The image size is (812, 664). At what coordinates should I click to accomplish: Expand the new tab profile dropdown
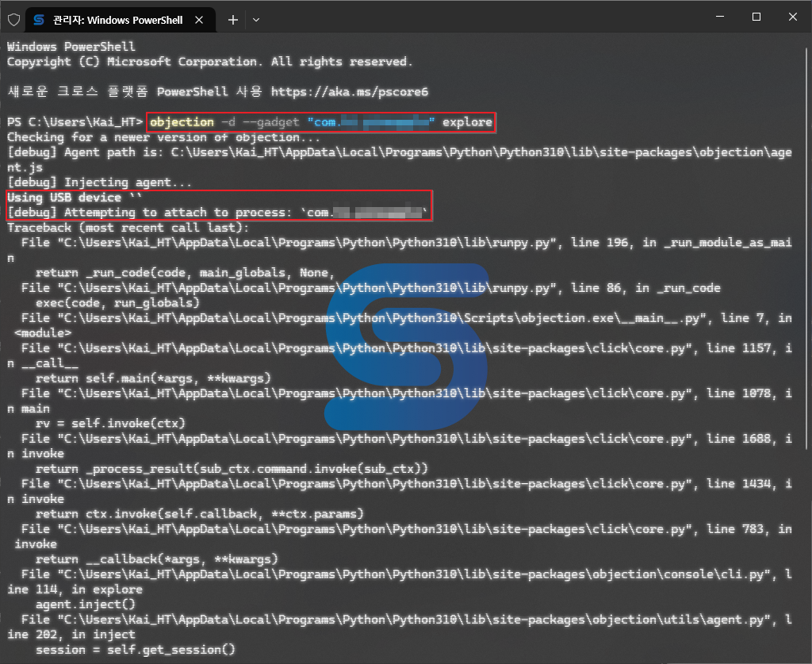pos(256,20)
